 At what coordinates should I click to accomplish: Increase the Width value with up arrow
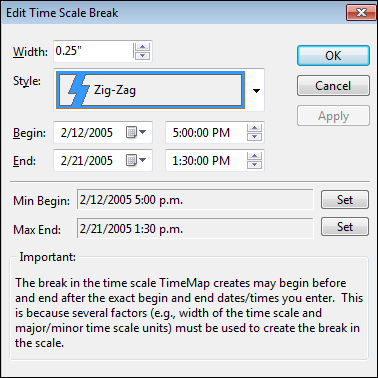coord(143,48)
